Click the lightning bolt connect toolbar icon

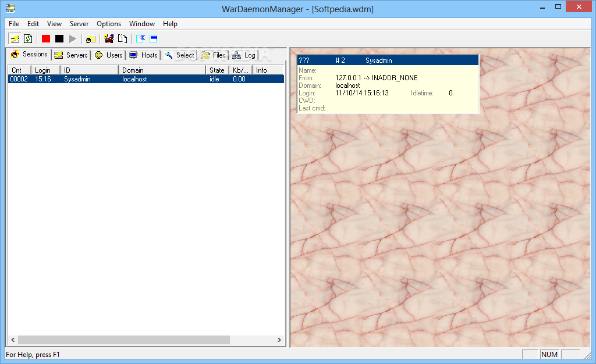15,39
